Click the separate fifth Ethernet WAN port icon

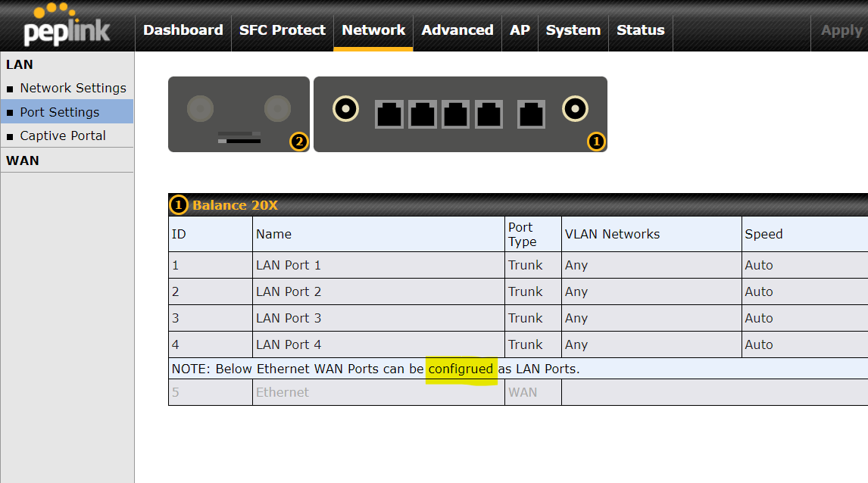pyautogui.click(x=532, y=114)
